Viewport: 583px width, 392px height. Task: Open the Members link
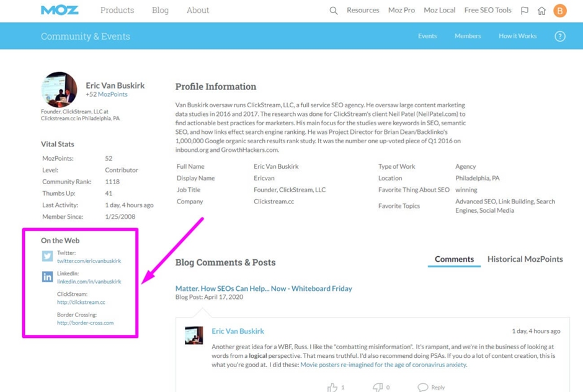(468, 36)
